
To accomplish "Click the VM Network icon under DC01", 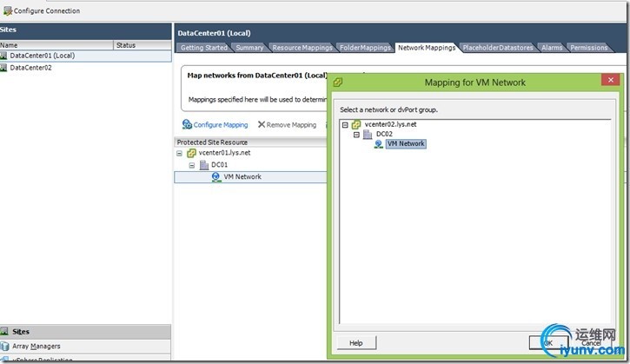I will coord(216,177).
